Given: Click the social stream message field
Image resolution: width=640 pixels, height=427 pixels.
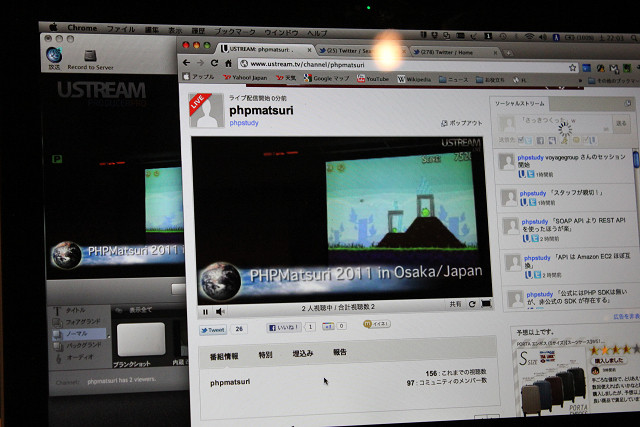Looking at the screenshot, I should [564, 123].
